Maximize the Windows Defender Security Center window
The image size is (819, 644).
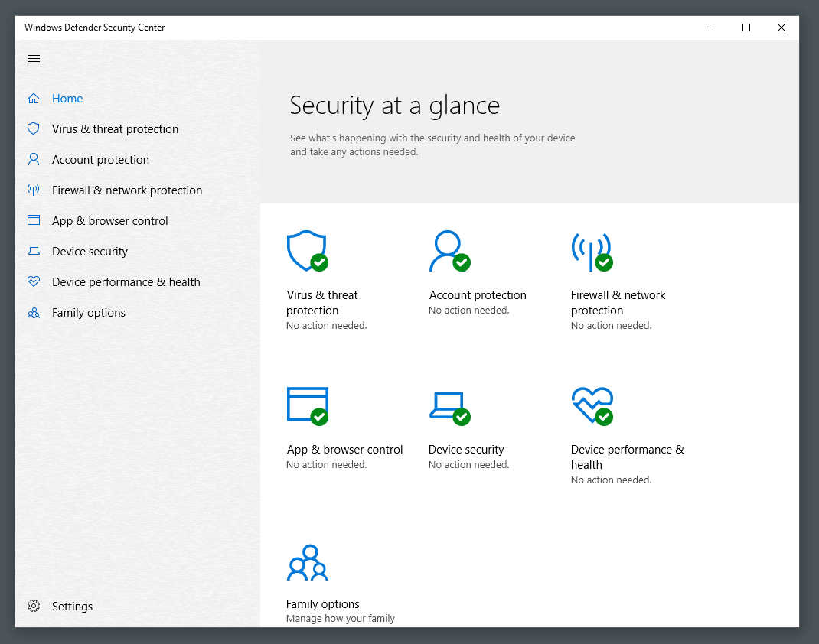746,28
